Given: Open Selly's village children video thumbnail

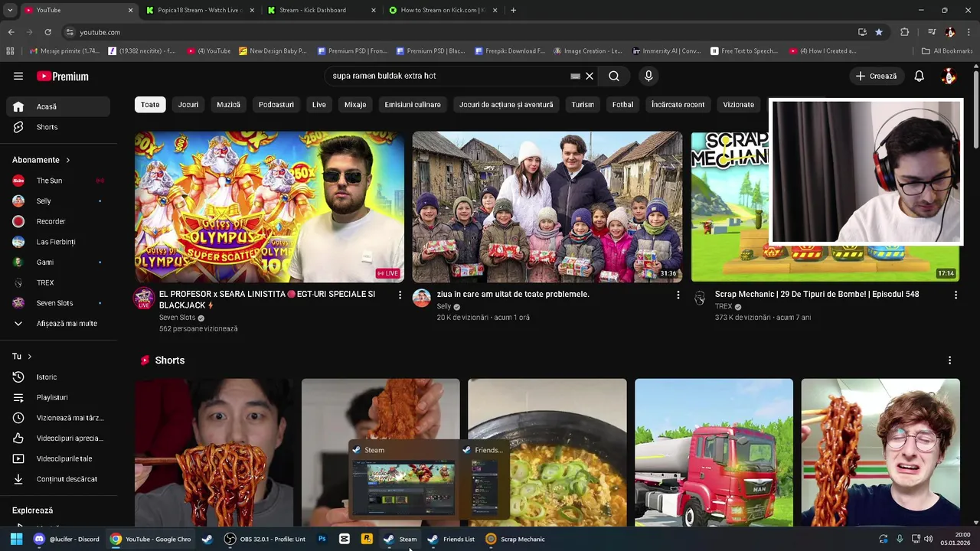Looking at the screenshot, I should (547, 207).
